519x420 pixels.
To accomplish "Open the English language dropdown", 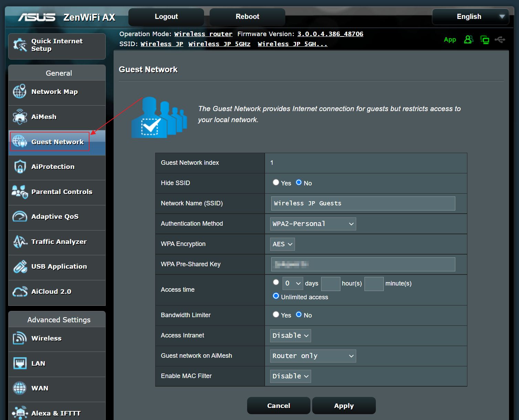I will click(470, 17).
